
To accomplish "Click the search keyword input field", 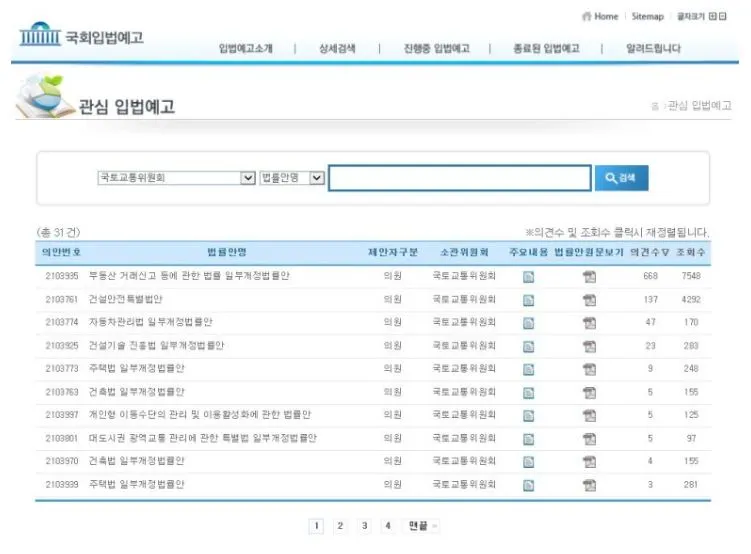I will [x=460, y=178].
